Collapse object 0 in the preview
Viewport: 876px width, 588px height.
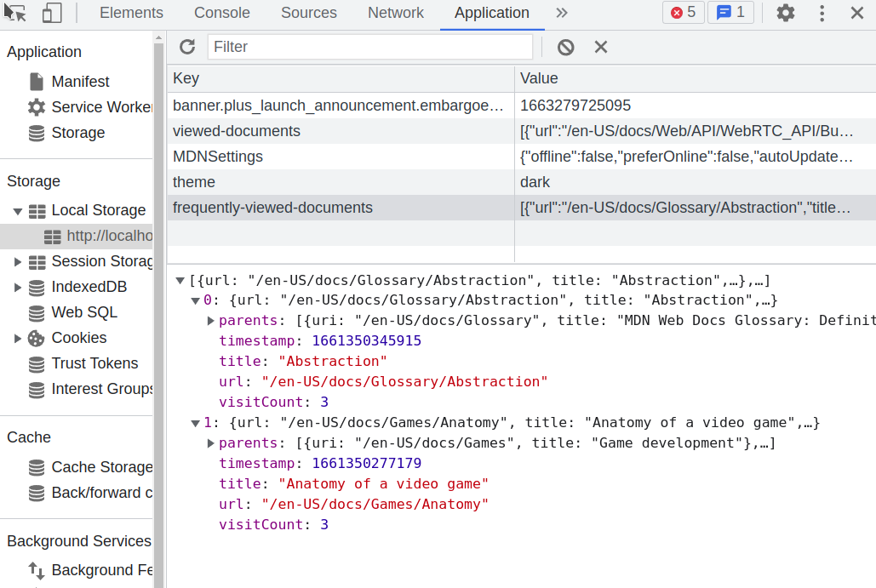196,301
